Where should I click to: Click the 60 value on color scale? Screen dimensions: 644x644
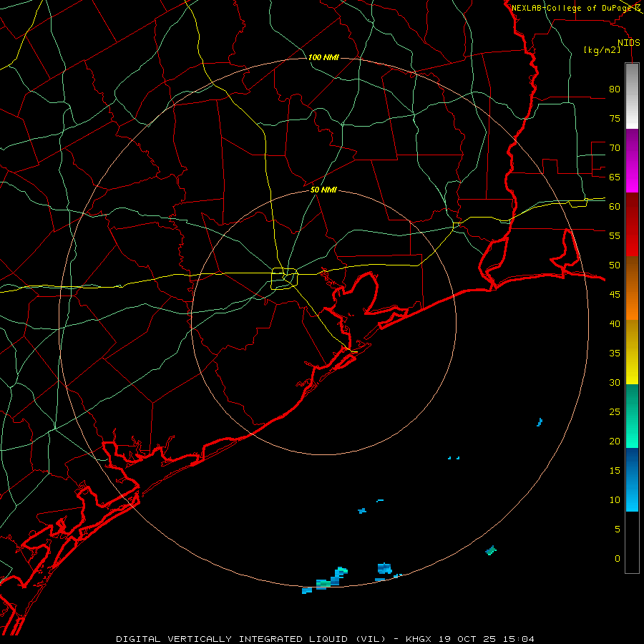[615, 207]
